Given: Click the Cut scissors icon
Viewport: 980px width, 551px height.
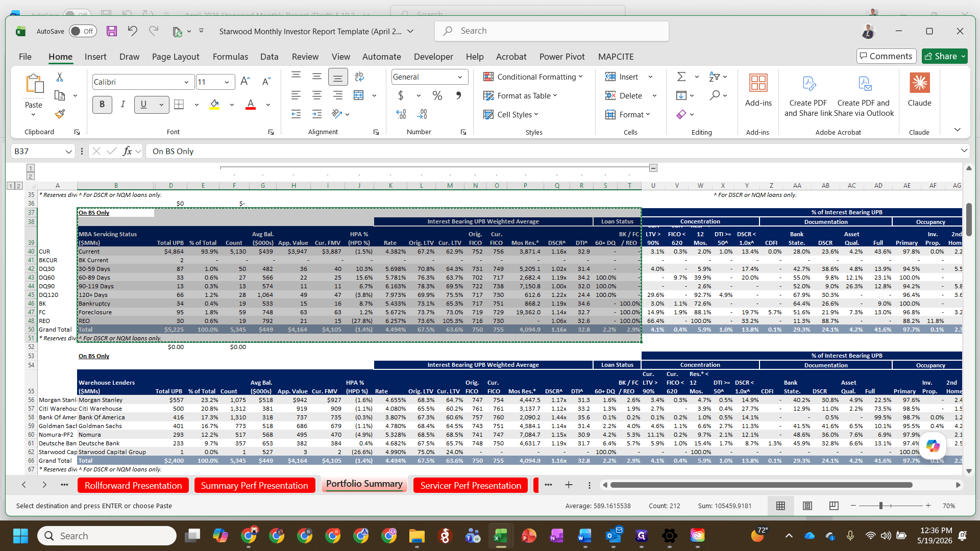Looking at the screenshot, I should click(60, 77).
